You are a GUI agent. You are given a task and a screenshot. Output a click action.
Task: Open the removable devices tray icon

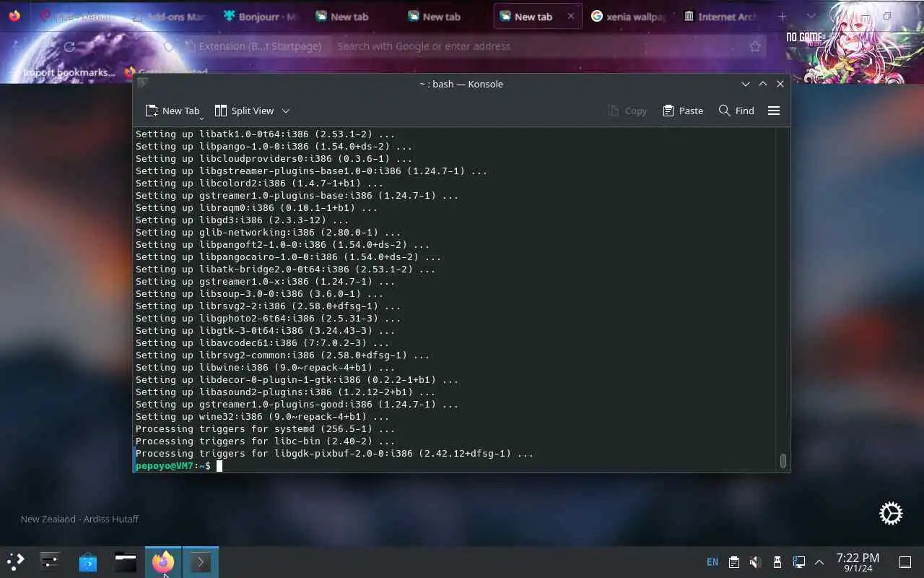pos(777,562)
